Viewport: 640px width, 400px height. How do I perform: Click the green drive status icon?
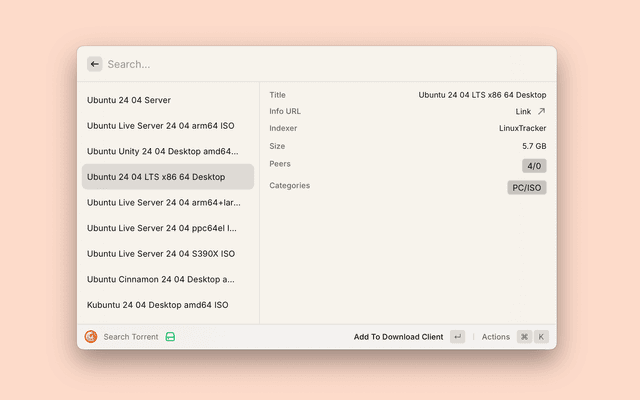pyautogui.click(x=171, y=337)
